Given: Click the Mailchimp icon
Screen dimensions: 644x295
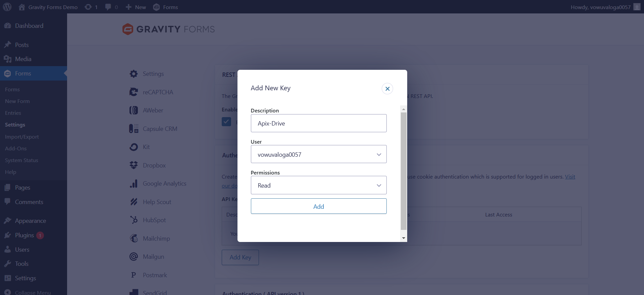Looking at the screenshot, I should coord(134,238).
